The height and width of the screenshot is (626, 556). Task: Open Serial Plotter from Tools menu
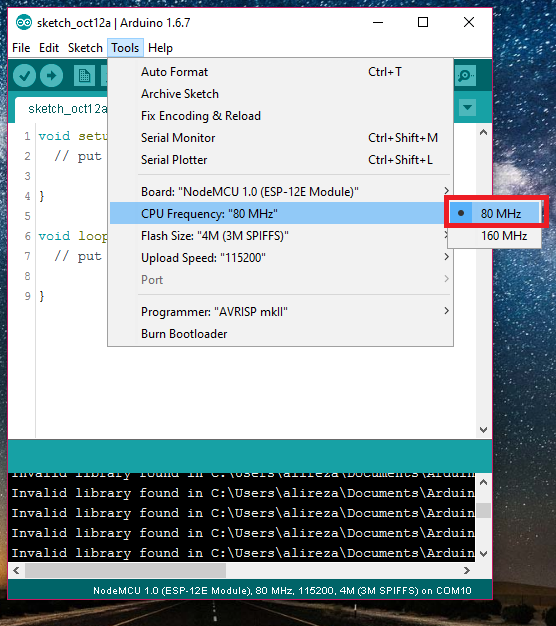(281, 160)
